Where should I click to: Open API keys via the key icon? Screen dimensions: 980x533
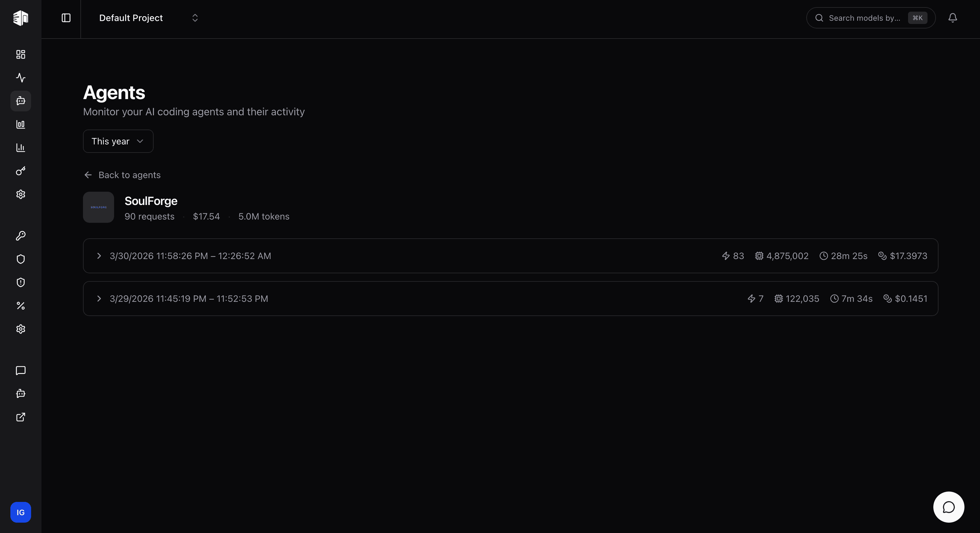(20, 236)
